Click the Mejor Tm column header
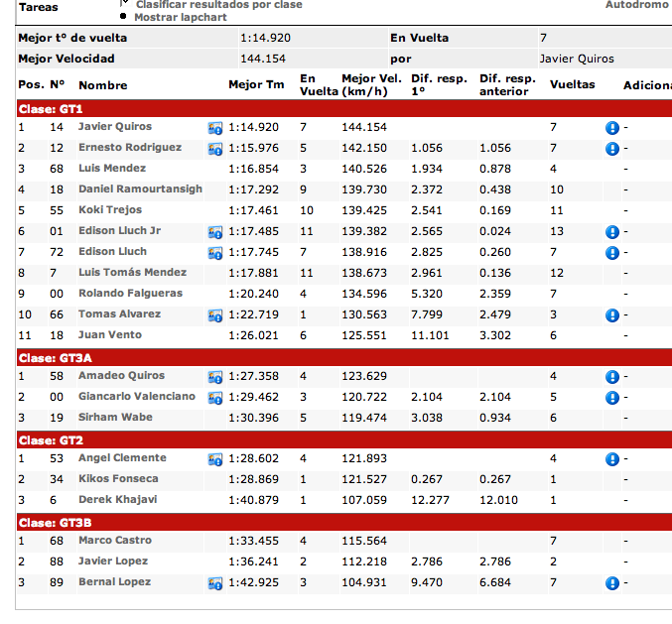 click(x=256, y=85)
